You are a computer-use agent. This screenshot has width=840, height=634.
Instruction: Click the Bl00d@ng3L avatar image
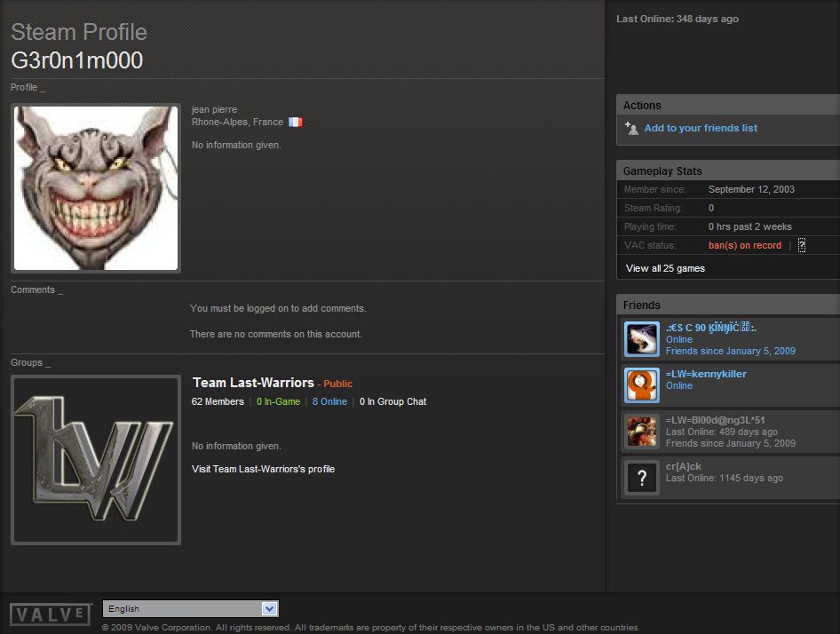[641, 432]
